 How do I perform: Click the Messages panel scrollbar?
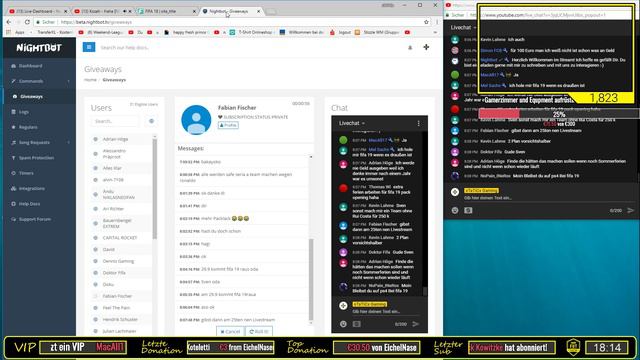pos(311,280)
